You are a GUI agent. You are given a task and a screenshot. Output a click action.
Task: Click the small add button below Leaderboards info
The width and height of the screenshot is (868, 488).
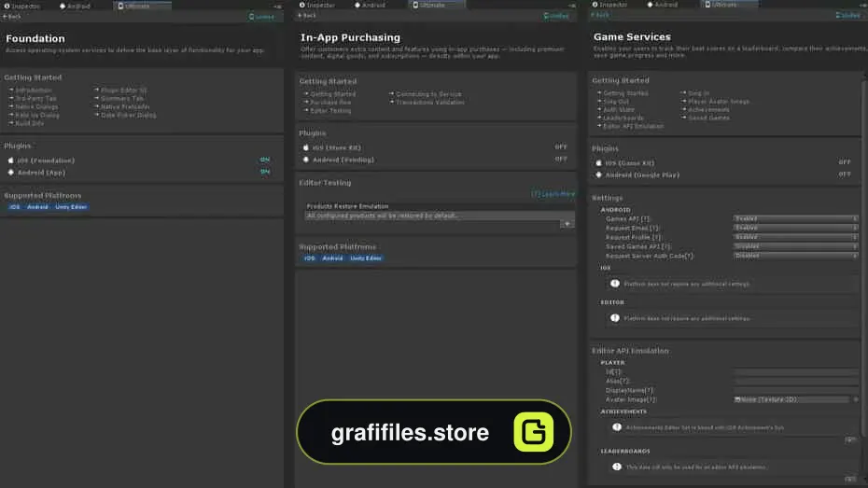coord(850,480)
